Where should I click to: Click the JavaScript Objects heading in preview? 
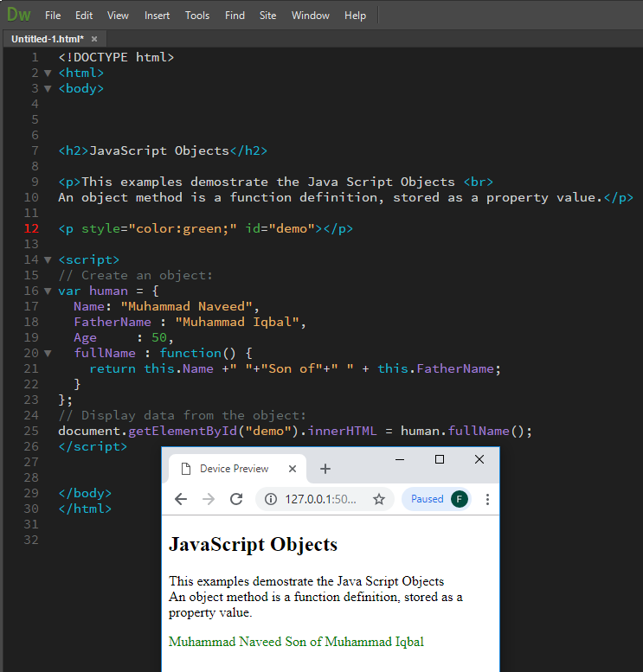pos(253,545)
